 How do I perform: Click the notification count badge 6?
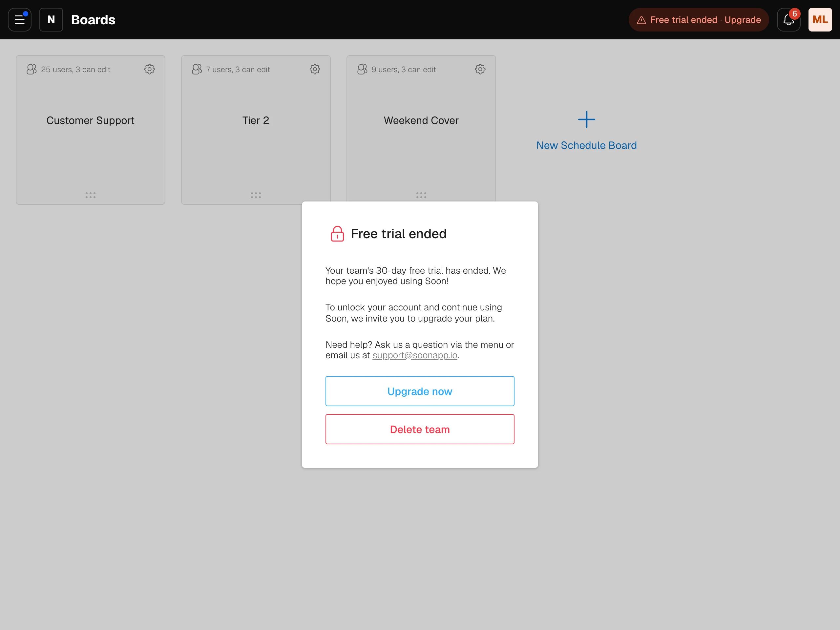coord(794,14)
